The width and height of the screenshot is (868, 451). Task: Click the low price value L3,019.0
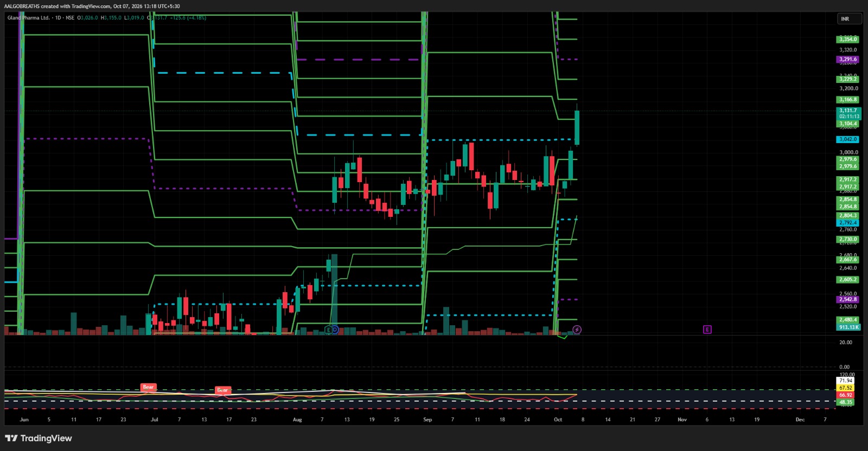click(x=135, y=18)
